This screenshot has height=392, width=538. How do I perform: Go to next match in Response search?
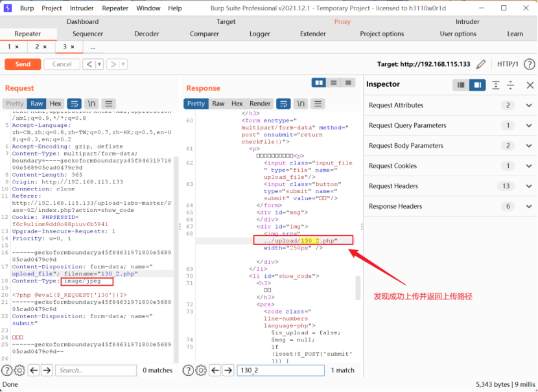click(x=228, y=371)
